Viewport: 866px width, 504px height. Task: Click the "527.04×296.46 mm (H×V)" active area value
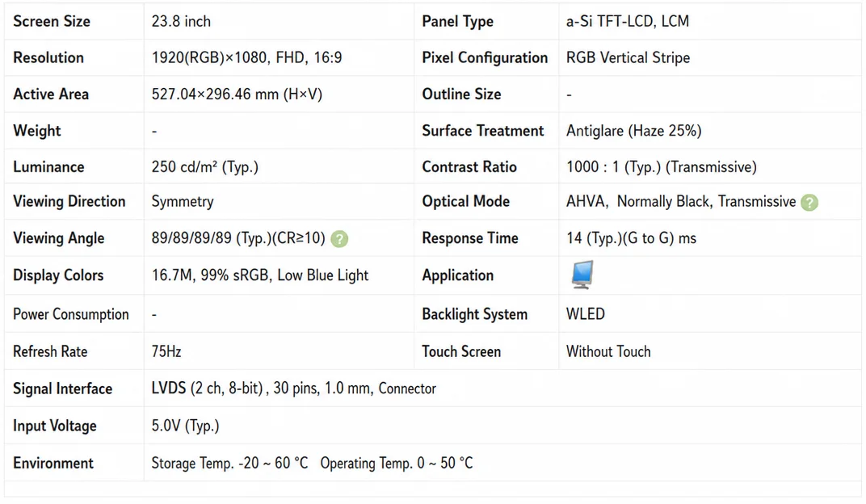(x=237, y=94)
